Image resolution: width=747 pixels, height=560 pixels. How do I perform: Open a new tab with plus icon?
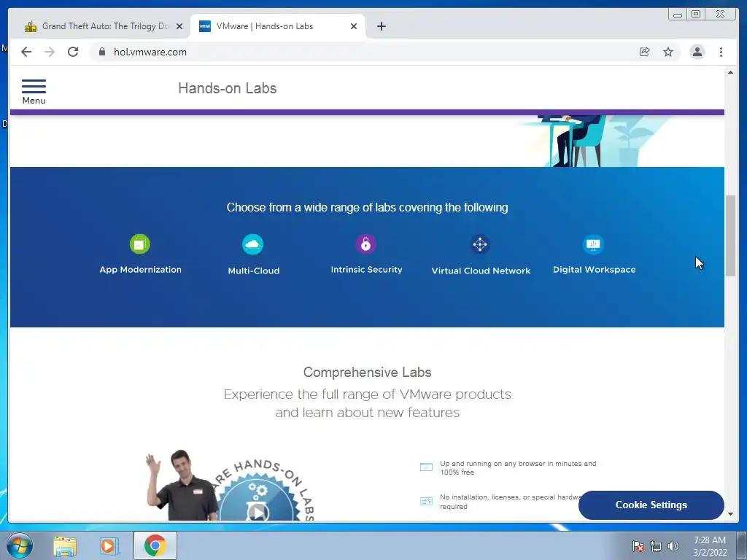click(381, 26)
